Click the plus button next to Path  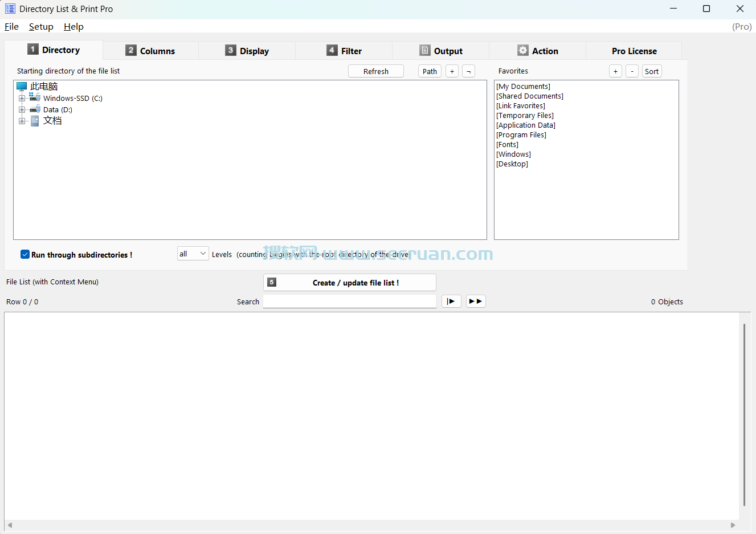tap(452, 71)
